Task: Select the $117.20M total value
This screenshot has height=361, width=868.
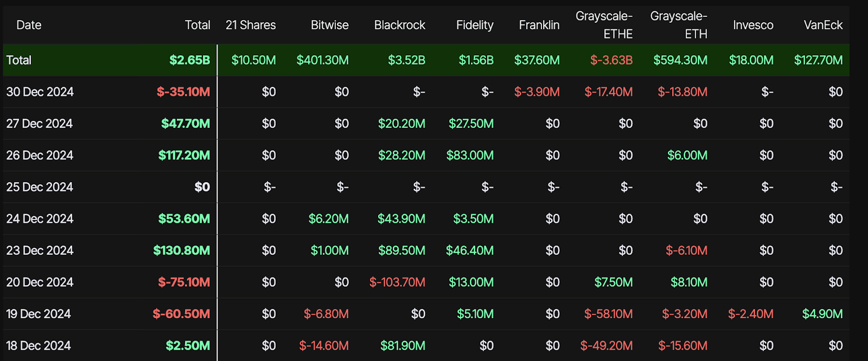Action: (184, 155)
